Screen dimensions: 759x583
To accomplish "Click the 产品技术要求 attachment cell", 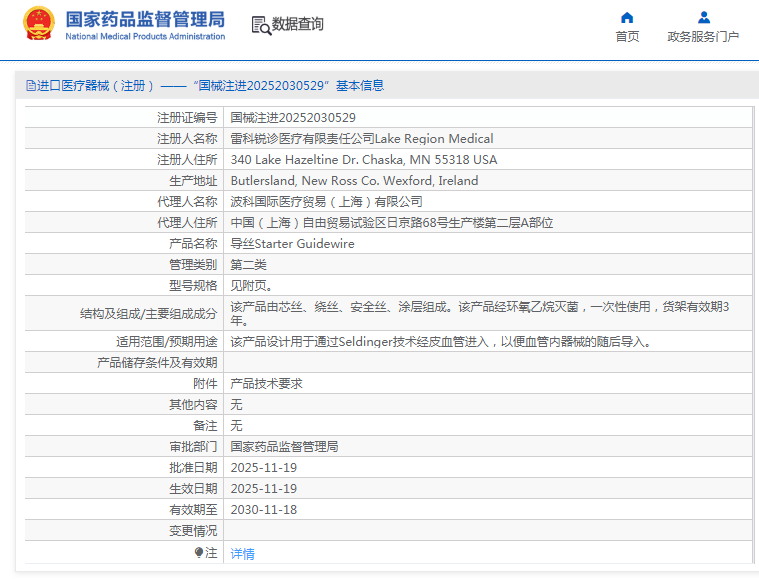I will (266, 383).
